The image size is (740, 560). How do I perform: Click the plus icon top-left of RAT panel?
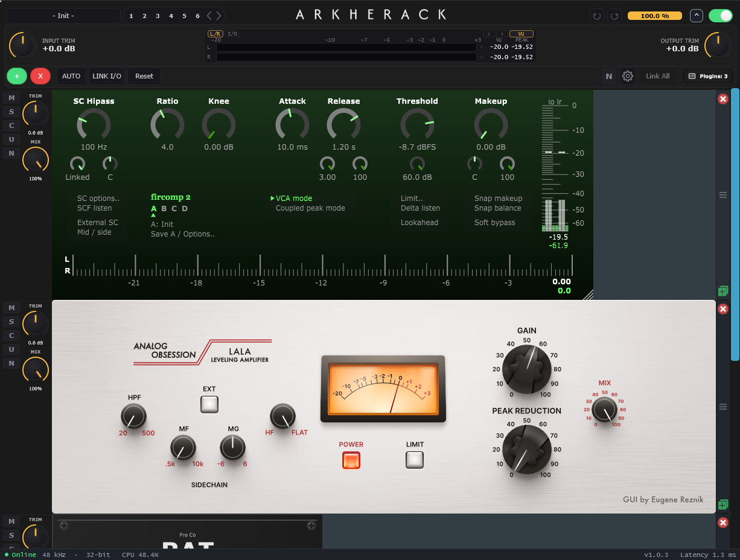(x=64, y=526)
